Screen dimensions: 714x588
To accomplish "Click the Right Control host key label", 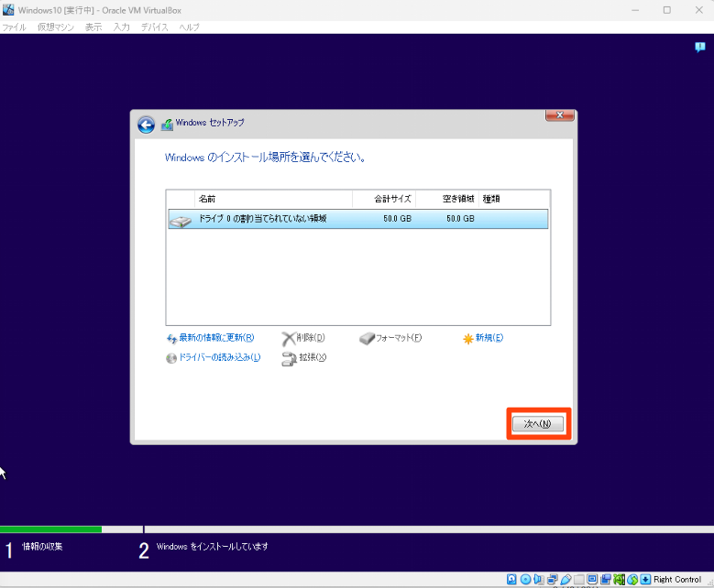I will [x=677, y=580].
